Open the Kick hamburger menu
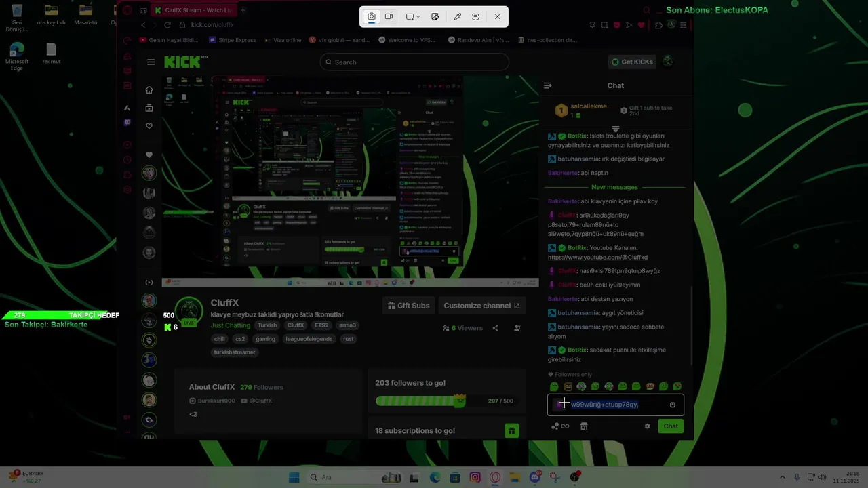This screenshot has width=868, height=488. pyautogui.click(x=151, y=62)
